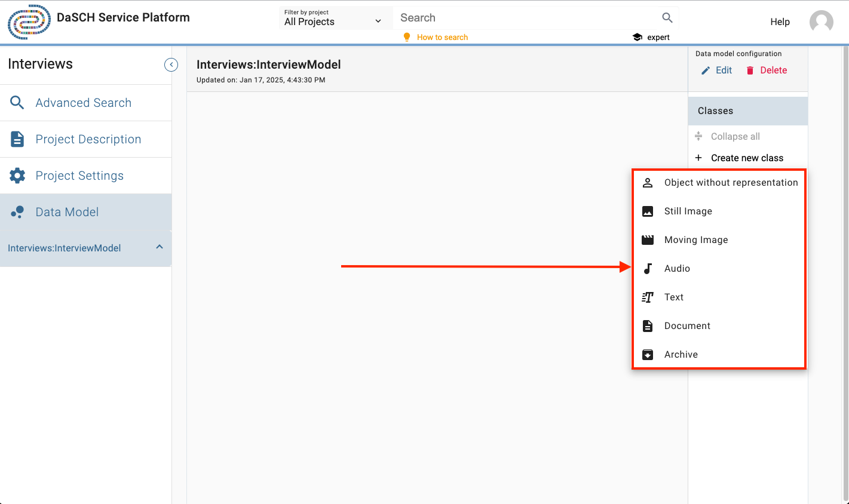Click the Project Description document icon
The height and width of the screenshot is (504, 849).
[x=17, y=139]
